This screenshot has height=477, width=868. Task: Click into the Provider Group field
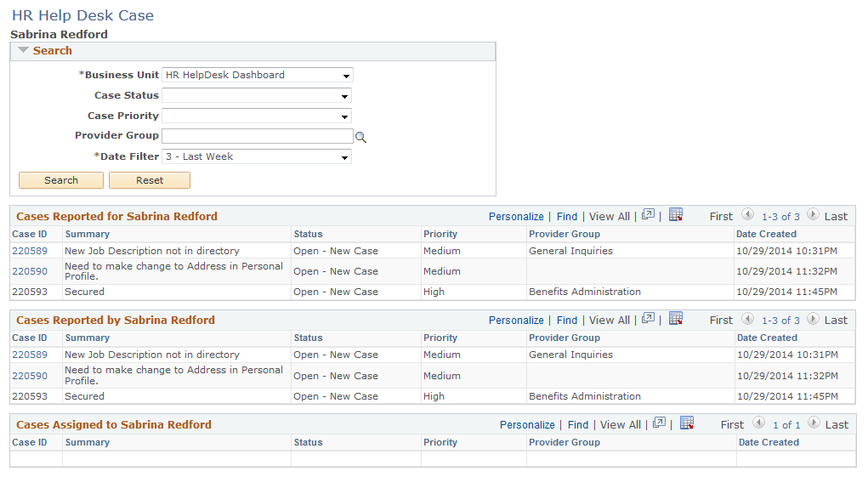[x=258, y=136]
